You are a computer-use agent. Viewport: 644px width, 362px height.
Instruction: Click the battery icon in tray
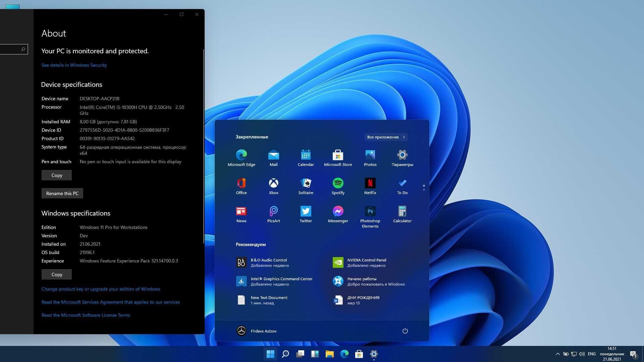pos(566,354)
